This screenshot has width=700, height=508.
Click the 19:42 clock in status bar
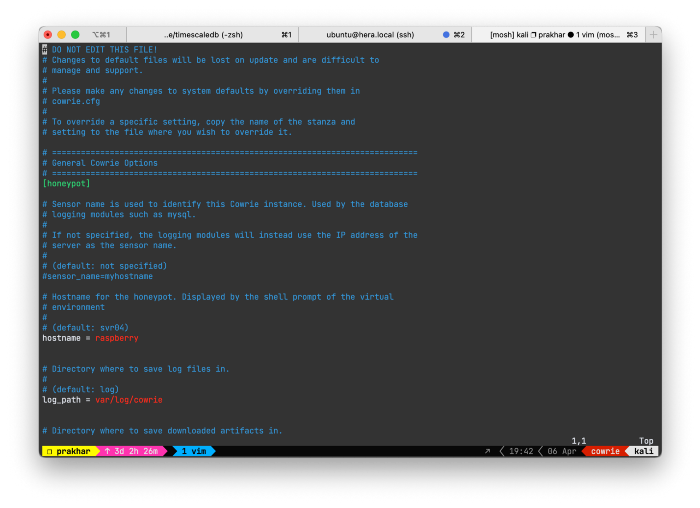[521, 451]
